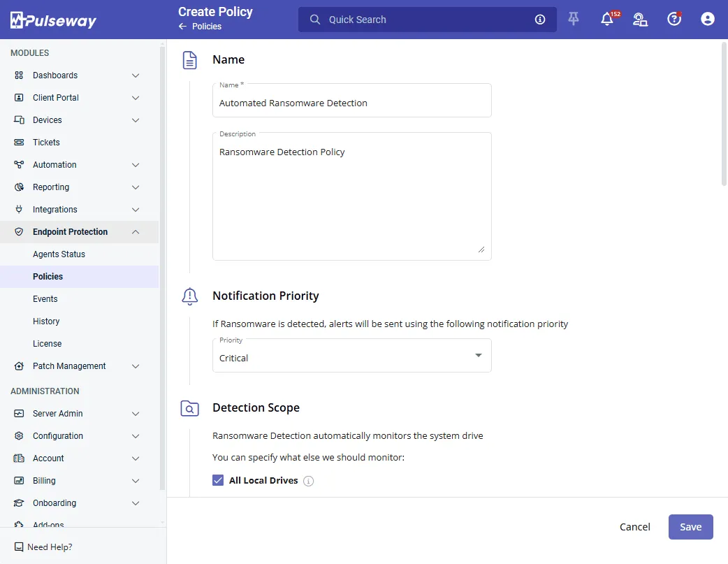Collapse the Endpoint Protection section
Screen dimensions: 728x564
(136, 232)
